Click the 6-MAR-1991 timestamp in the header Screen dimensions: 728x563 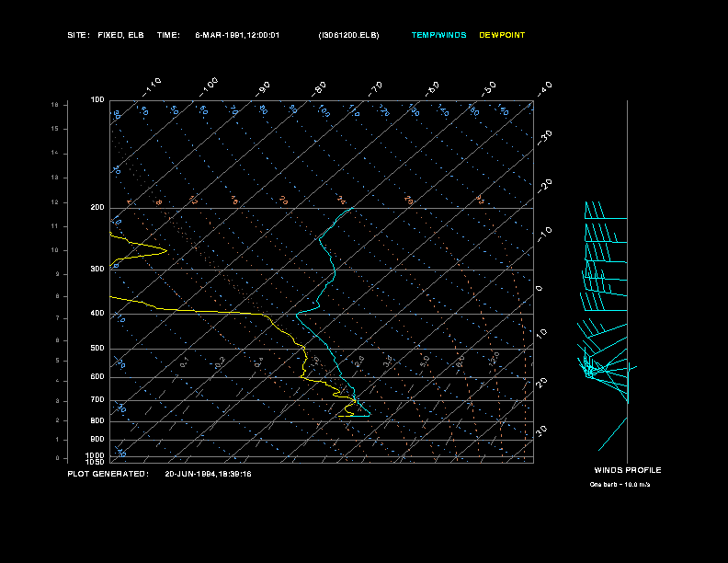pos(237,35)
